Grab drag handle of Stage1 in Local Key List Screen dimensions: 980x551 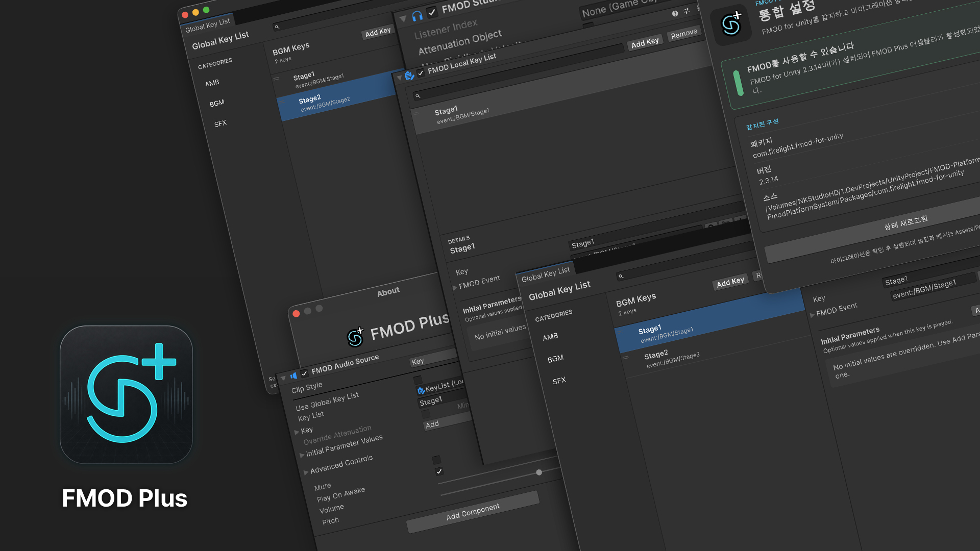click(416, 114)
